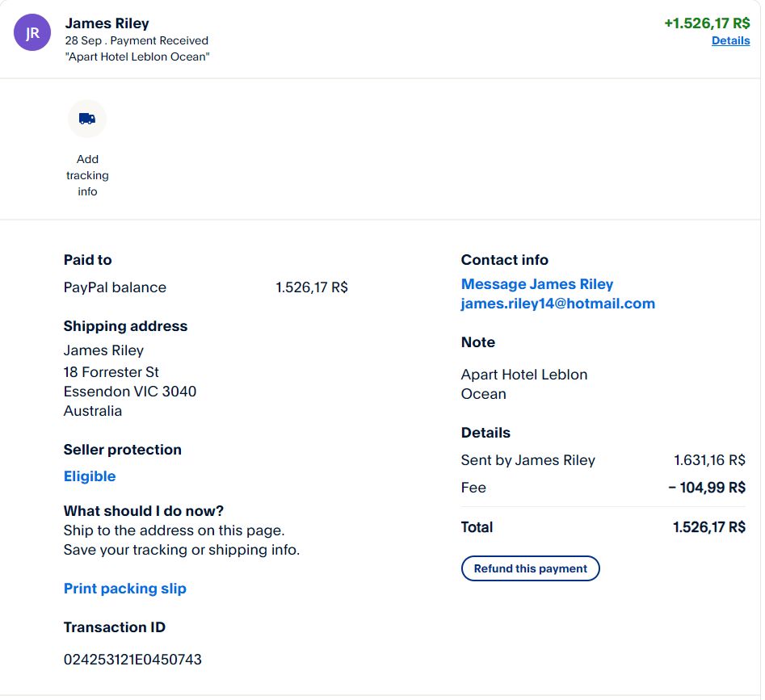The height and width of the screenshot is (700, 765).
Task: Click the 28 Sep Payment Received text
Action: click(137, 40)
